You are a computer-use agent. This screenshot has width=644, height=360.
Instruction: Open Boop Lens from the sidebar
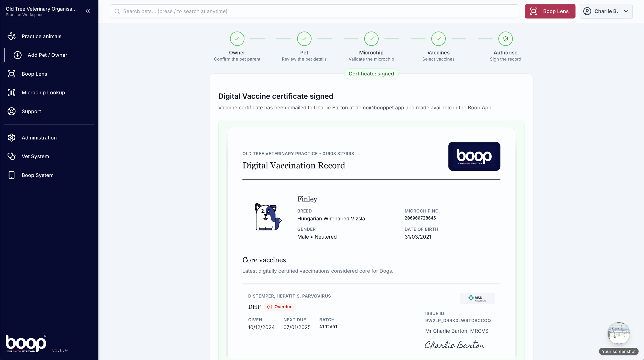(34, 74)
